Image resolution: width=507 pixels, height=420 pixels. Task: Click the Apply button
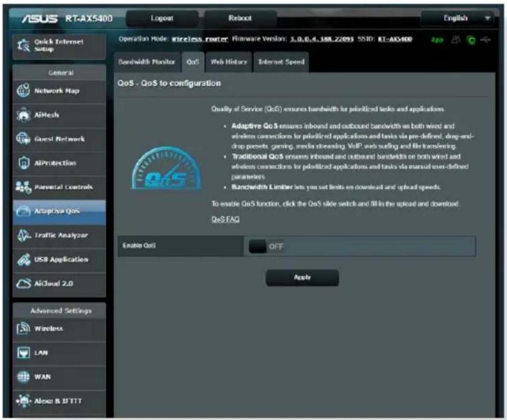point(302,277)
